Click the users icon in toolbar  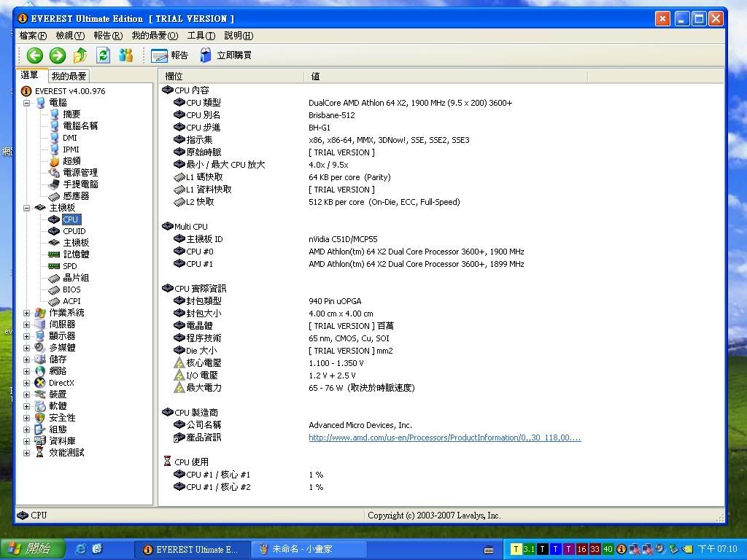125,55
